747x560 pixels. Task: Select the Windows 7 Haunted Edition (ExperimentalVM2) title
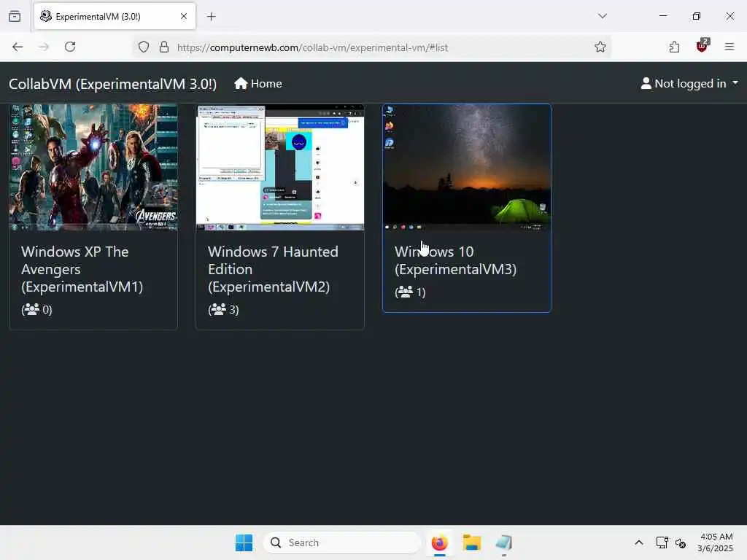click(273, 269)
